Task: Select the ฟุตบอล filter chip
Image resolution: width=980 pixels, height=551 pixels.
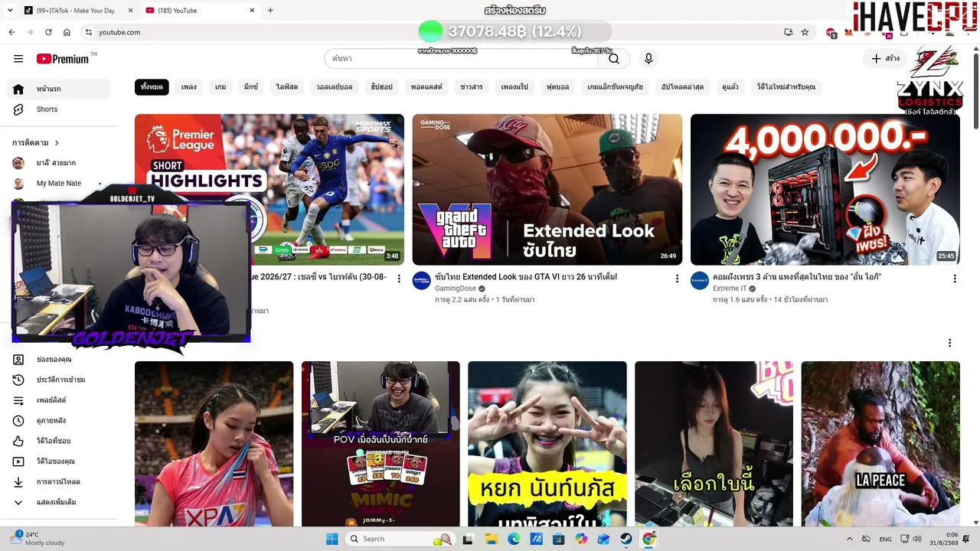Action: (557, 87)
